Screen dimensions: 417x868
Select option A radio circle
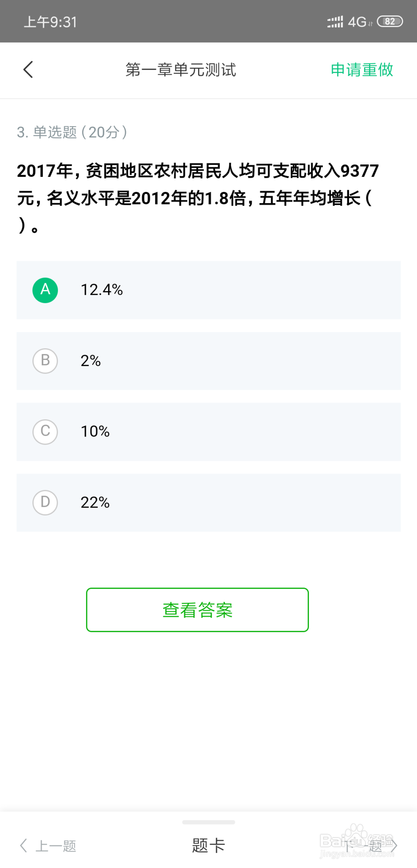(45, 290)
